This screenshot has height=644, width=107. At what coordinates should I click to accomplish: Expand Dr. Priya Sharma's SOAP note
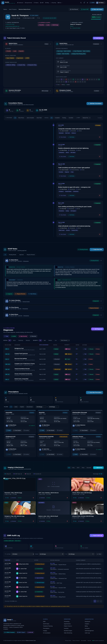101,308
